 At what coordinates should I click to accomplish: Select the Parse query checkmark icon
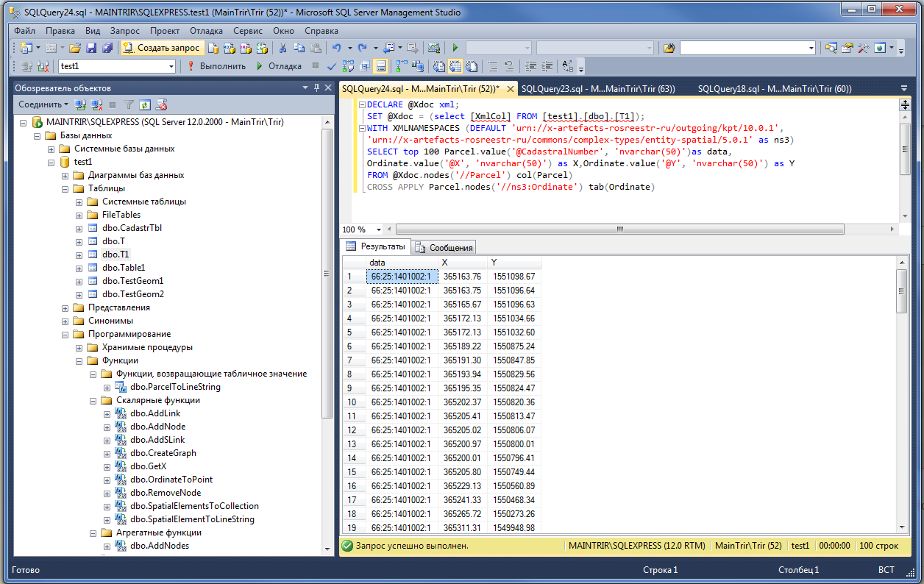(331, 66)
